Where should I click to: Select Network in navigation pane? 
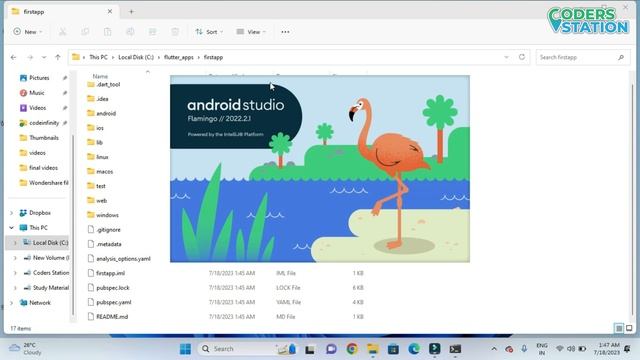tap(40, 303)
